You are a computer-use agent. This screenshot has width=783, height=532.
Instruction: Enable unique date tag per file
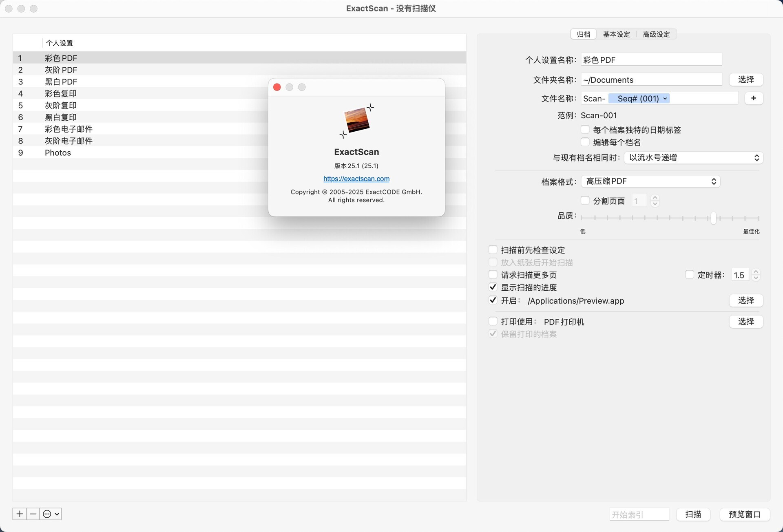pyautogui.click(x=585, y=130)
